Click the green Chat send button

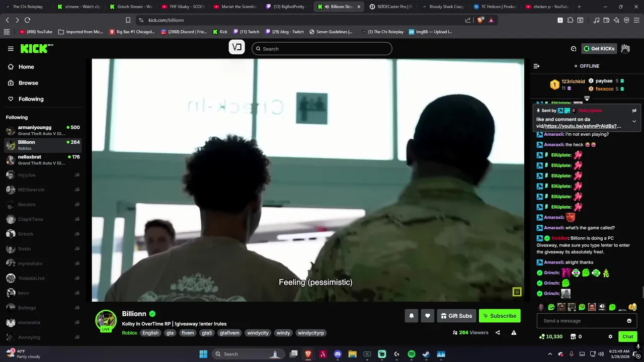pos(628,336)
